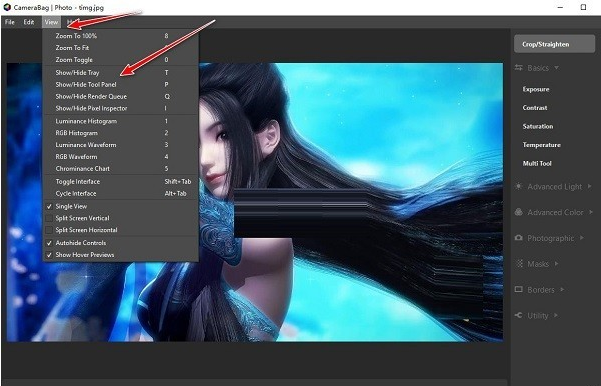The width and height of the screenshot is (601, 386).
Task: Click the Photographic camera icon
Action: pos(519,238)
